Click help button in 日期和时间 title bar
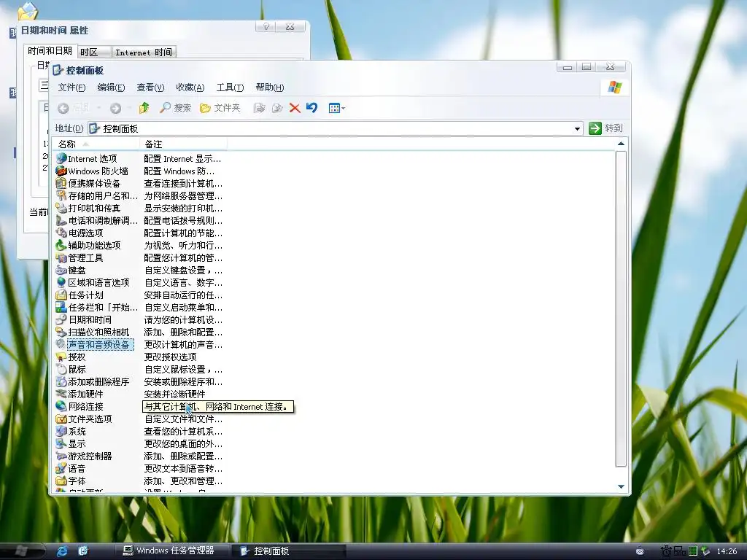Screen dimensions: 747x560 pyautogui.click(x=266, y=27)
